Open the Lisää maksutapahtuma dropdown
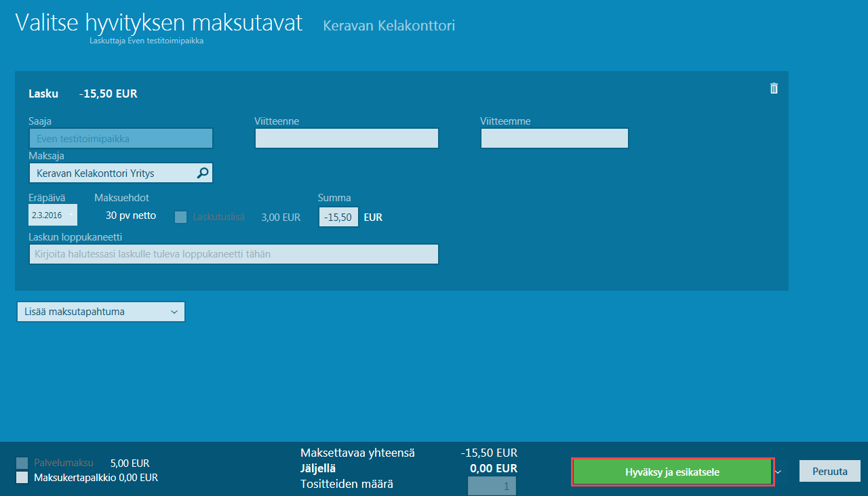This screenshot has width=868, height=496. tap(100, 312)
